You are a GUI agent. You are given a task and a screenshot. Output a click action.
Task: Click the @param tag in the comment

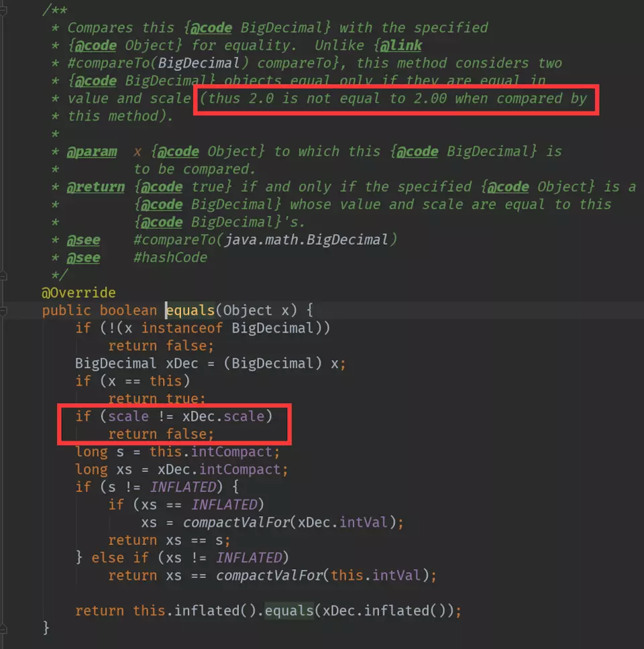point(92,152)
